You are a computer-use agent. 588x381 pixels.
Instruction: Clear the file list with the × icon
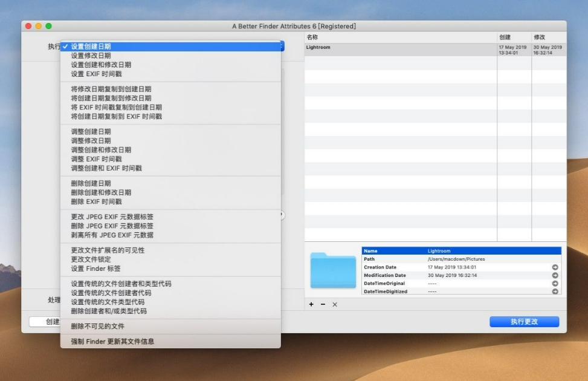coord(335,304)
